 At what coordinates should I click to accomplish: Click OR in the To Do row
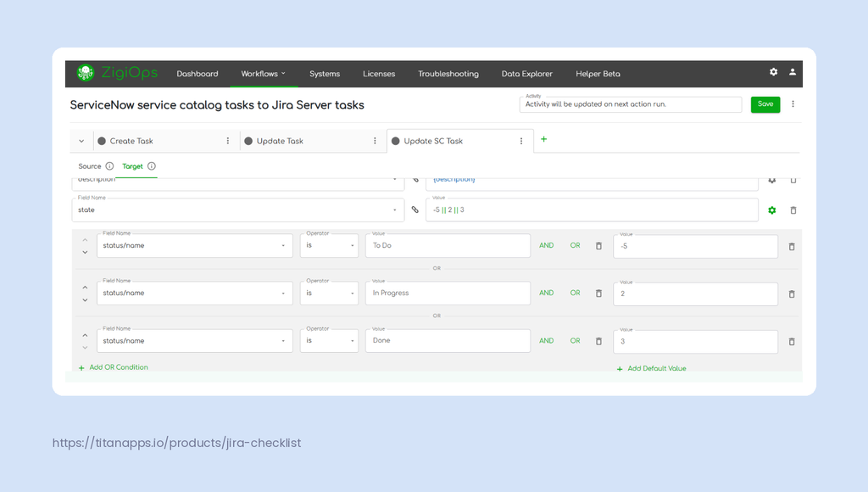(x=576, y=245)
